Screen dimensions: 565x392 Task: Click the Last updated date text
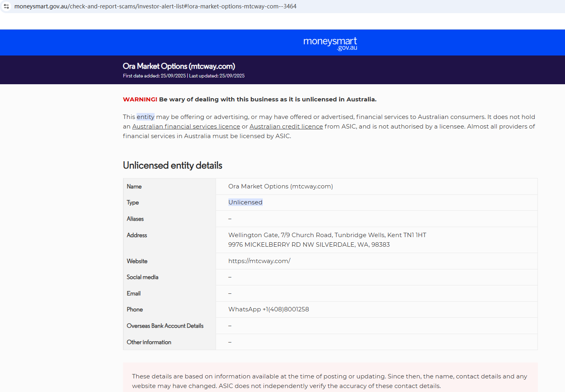pyautogui.click(x=217, y=76)
